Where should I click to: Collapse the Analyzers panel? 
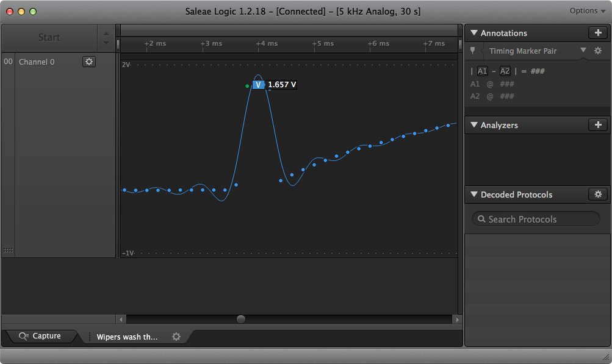pyautogui.click(x=474, y=125)
